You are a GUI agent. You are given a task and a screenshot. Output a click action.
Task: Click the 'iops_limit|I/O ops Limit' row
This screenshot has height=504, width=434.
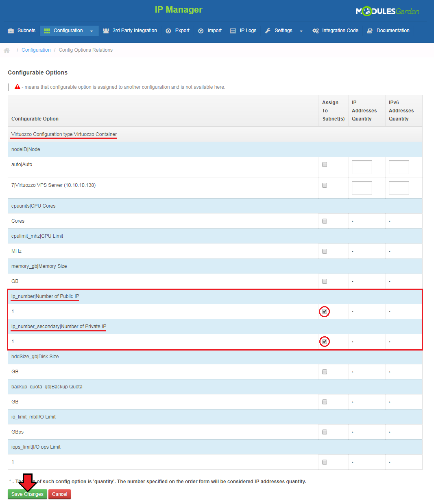pyautogui.click(x=215, y=447)
